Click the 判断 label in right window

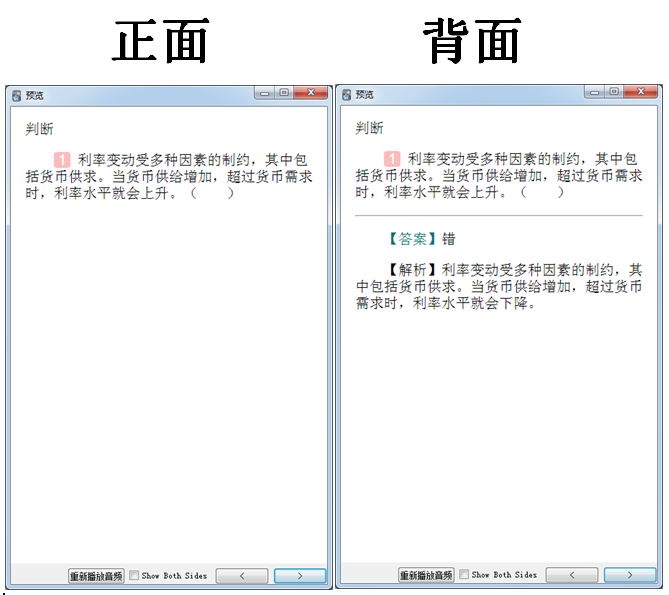point(369,128)
